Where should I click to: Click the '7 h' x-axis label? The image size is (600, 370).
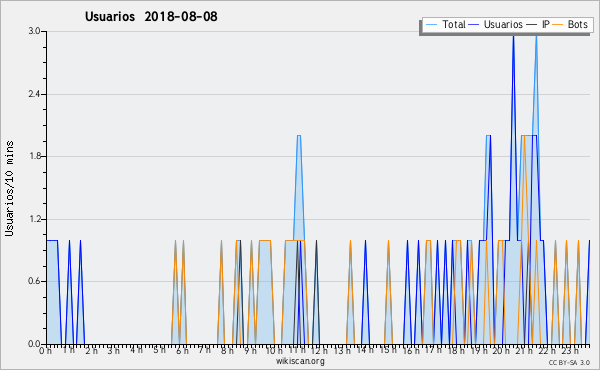[204, 350]
